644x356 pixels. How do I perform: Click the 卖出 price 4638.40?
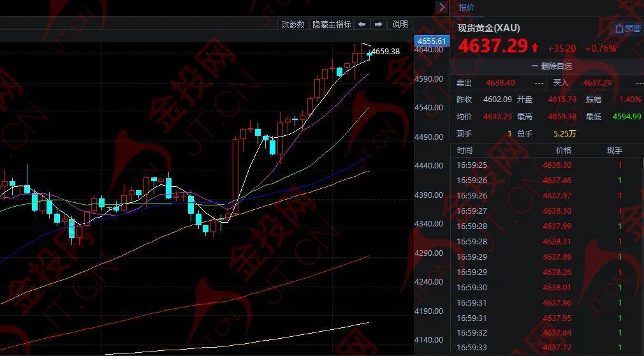coord(500,83)
